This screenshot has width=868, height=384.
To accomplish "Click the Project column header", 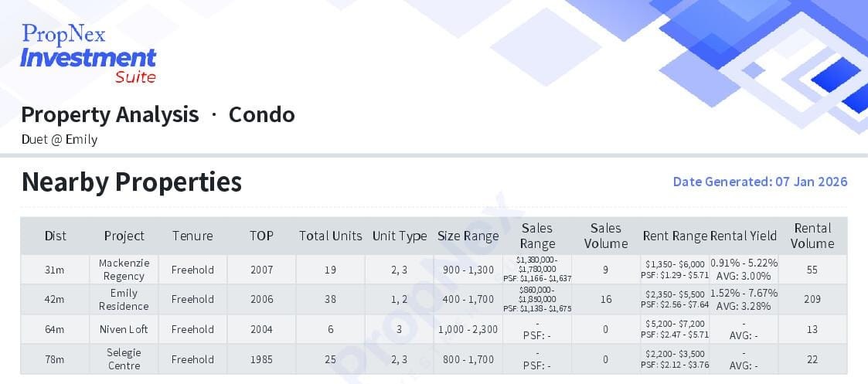I will (124, 236).
